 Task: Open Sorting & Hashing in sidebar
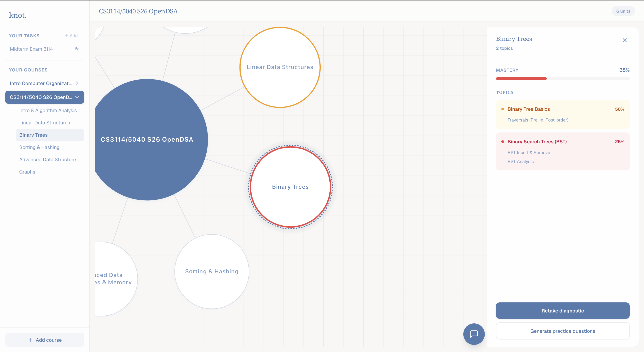(x=39, y=147)
